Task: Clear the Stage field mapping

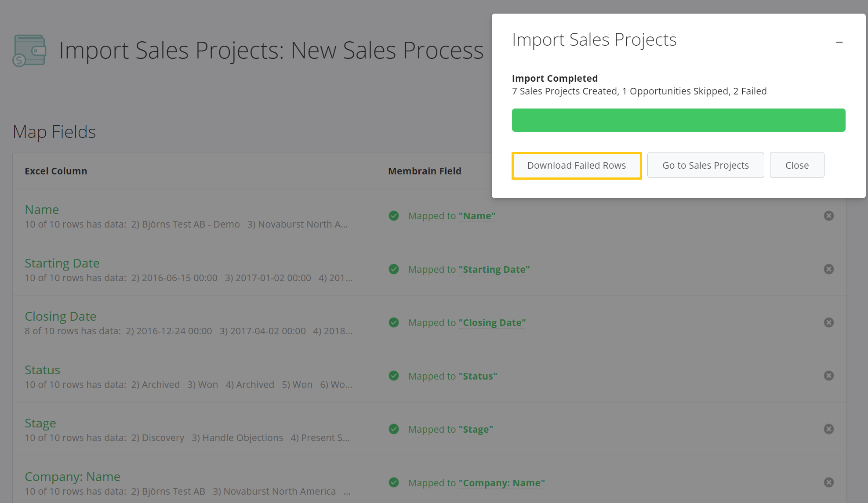Action: point(828,429)
